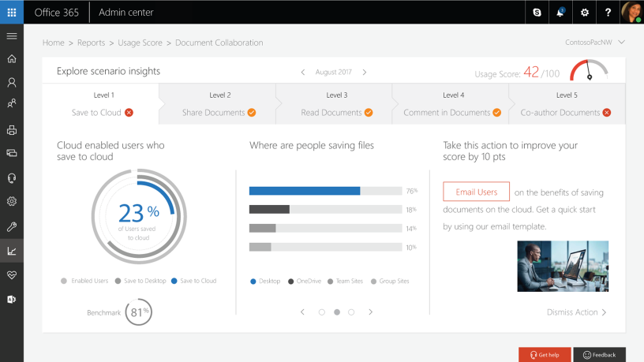Select Level 5 Co-author Documents tab
Image resolution: width=644 pixels, height=362 pixels.
567,104
